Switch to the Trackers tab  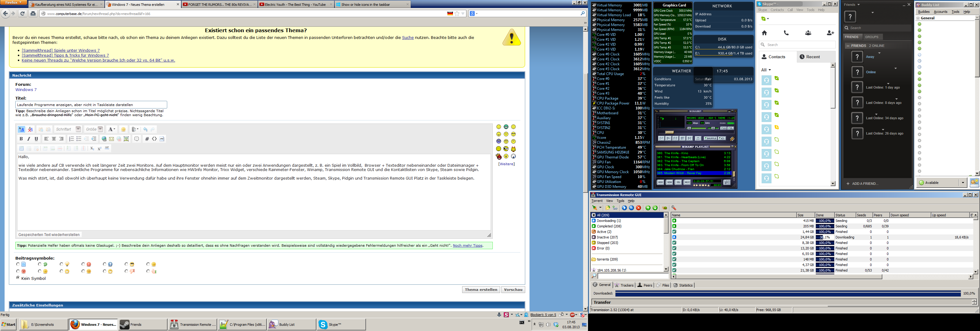pos(624,285)
